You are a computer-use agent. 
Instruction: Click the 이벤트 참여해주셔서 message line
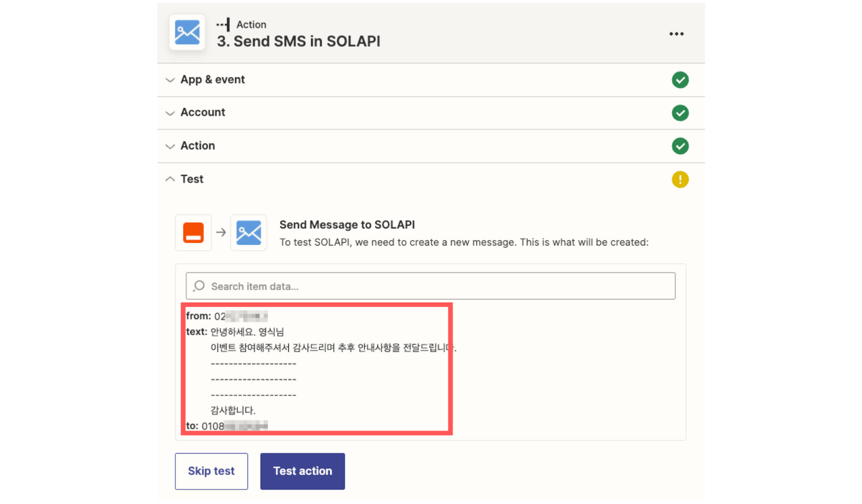click(x=333, y=348)
